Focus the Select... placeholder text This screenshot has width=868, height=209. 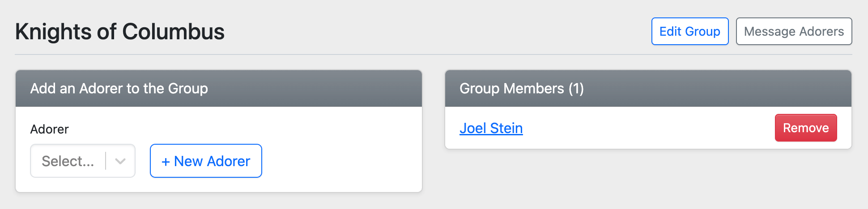point(68,161)
